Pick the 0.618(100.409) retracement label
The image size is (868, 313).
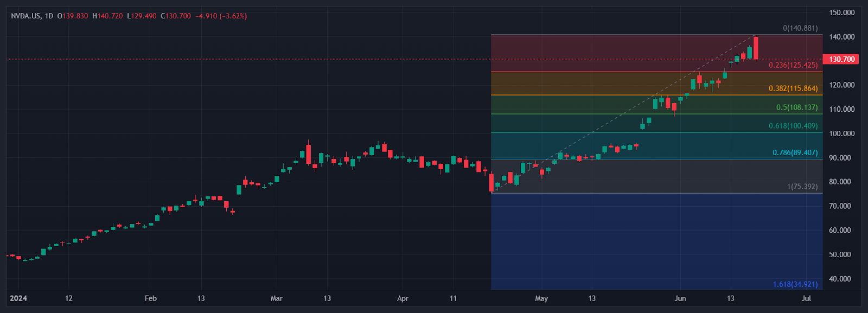(x=793, y=126)
